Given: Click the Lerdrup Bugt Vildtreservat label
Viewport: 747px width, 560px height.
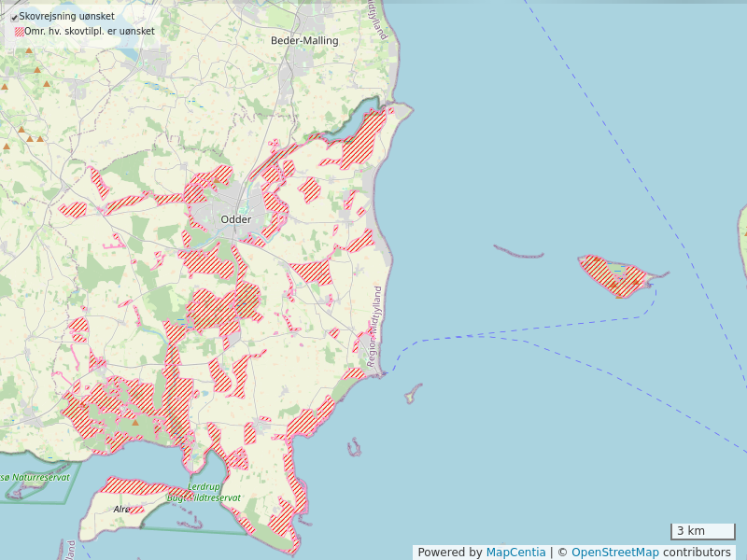Looking at the screenshot, I should 204,493.
